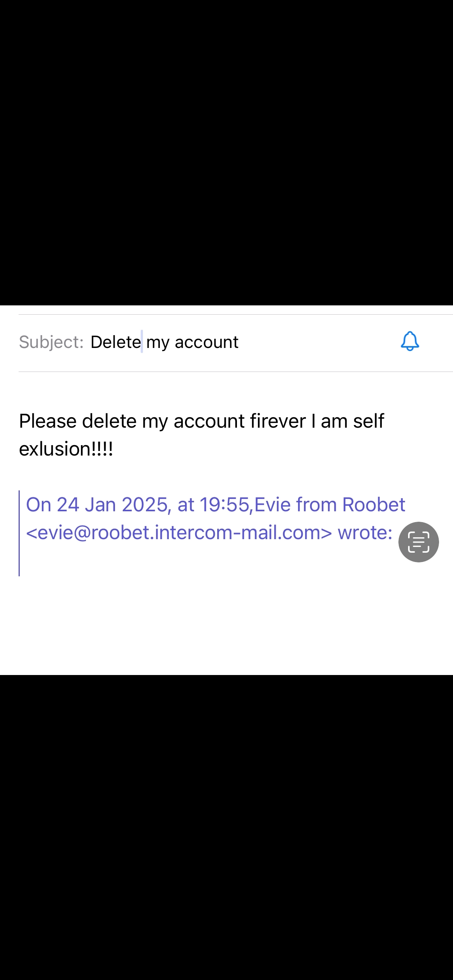Open the evie@roobet.intercom-mail.com address
453x980 pixels.
coord(179,533)
